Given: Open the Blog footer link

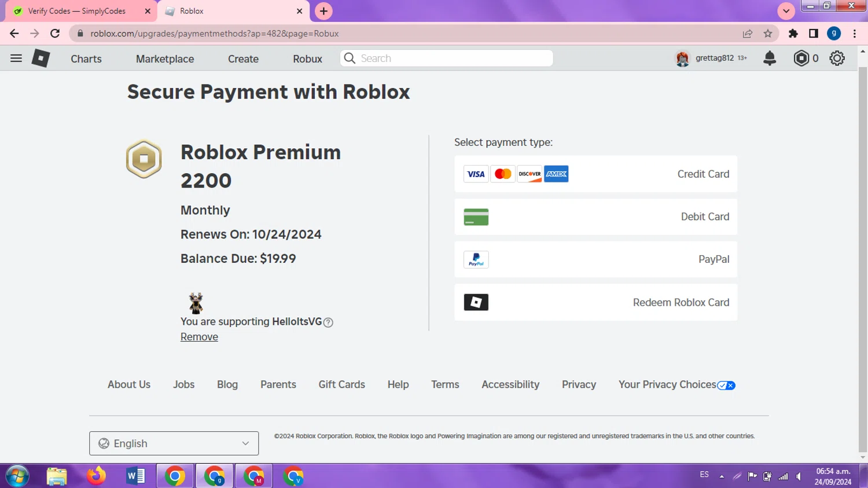Looking at the screenshot, I should [227, 385].
